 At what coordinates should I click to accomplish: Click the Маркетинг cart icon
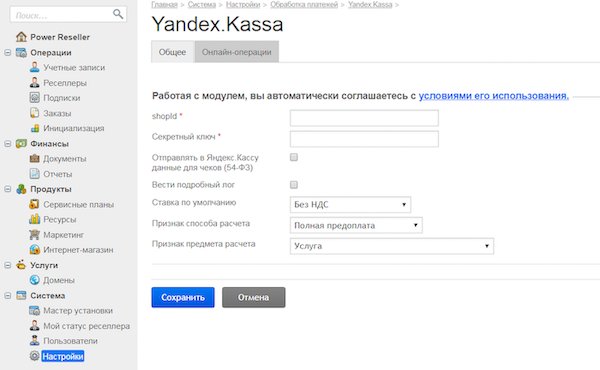[34, 234]
